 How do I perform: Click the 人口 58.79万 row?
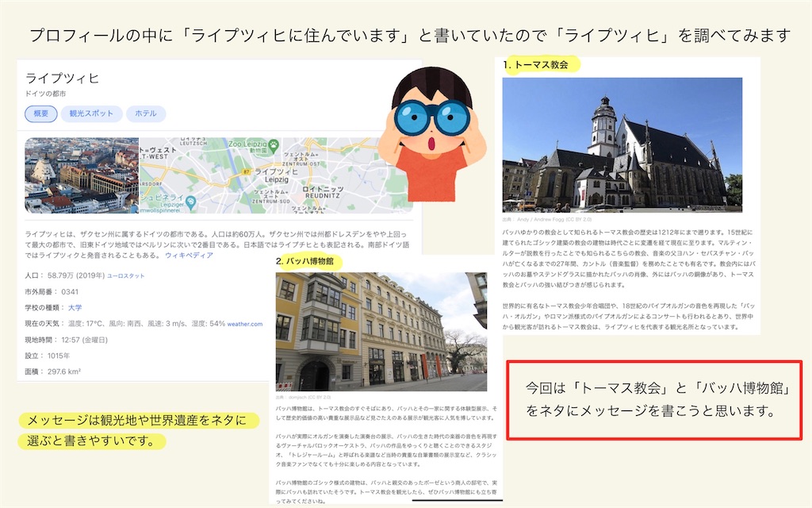pos(85,275)
